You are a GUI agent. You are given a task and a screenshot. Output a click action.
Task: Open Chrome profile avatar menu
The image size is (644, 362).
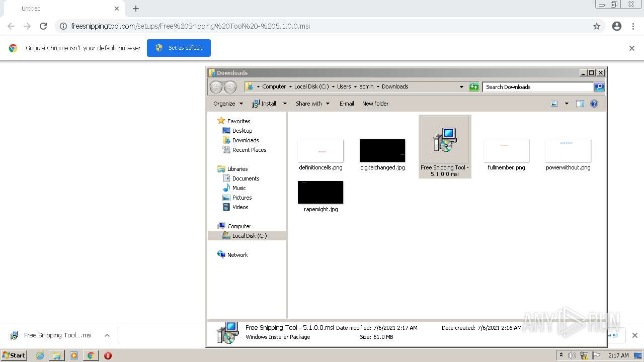(617, 26)
